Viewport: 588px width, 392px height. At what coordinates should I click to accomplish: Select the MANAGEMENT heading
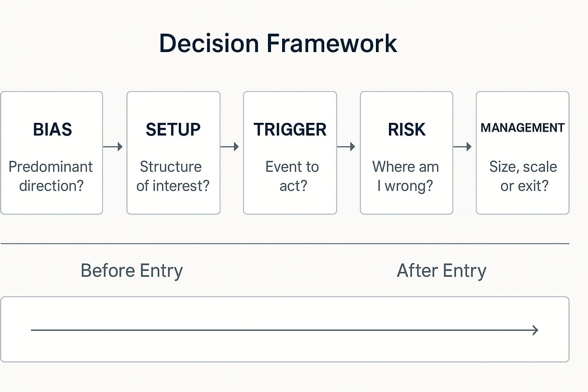(x=523, y=128)
